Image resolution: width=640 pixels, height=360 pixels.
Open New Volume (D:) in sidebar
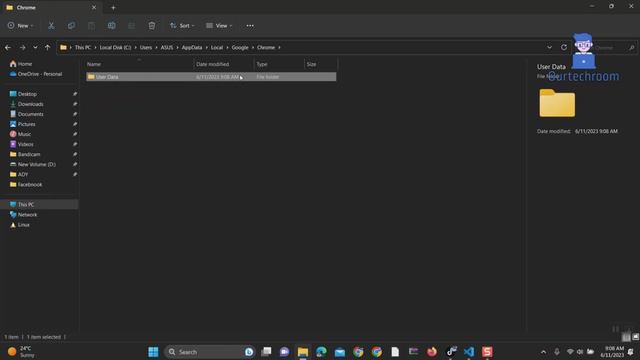(x=32, y=164)
